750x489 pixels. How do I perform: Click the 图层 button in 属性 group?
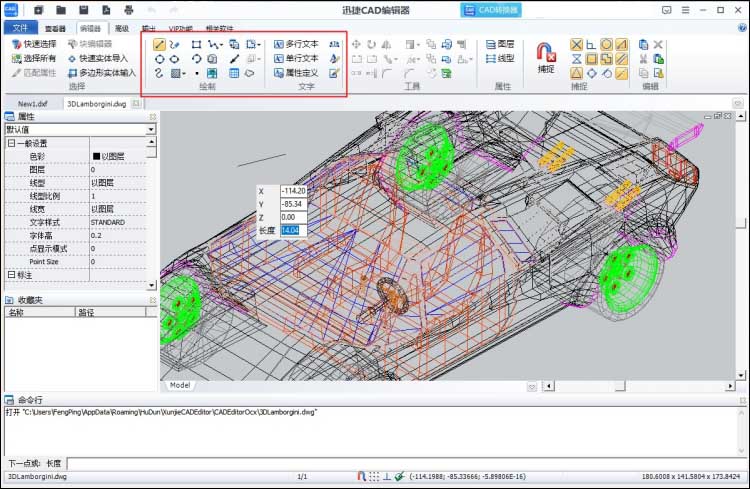coord(500,44)
